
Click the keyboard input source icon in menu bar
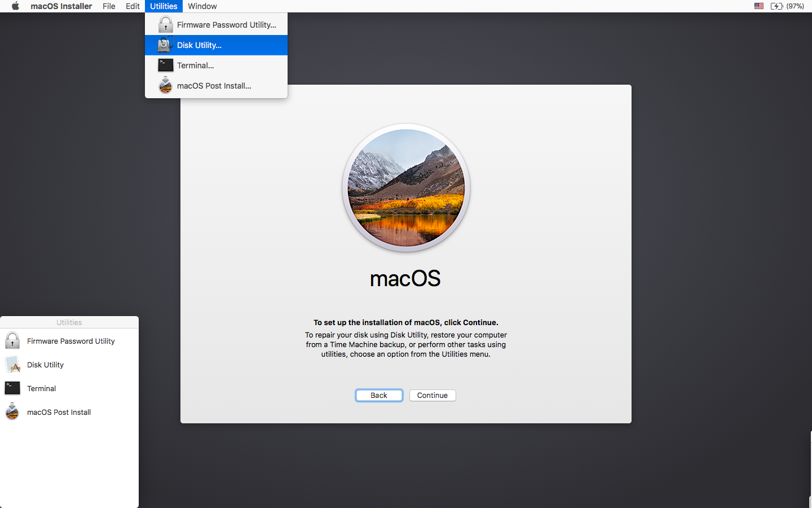click(x=758, y=6)
